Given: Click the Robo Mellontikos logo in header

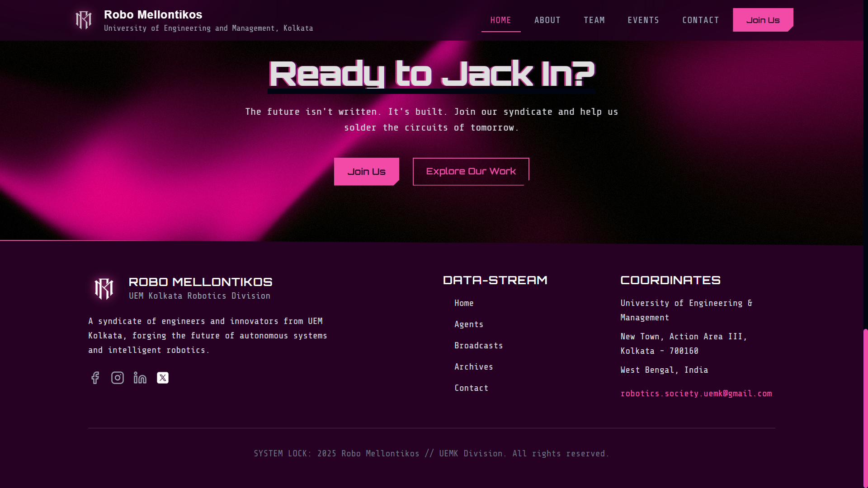Looking at the screenshot, I should (84, 20).
